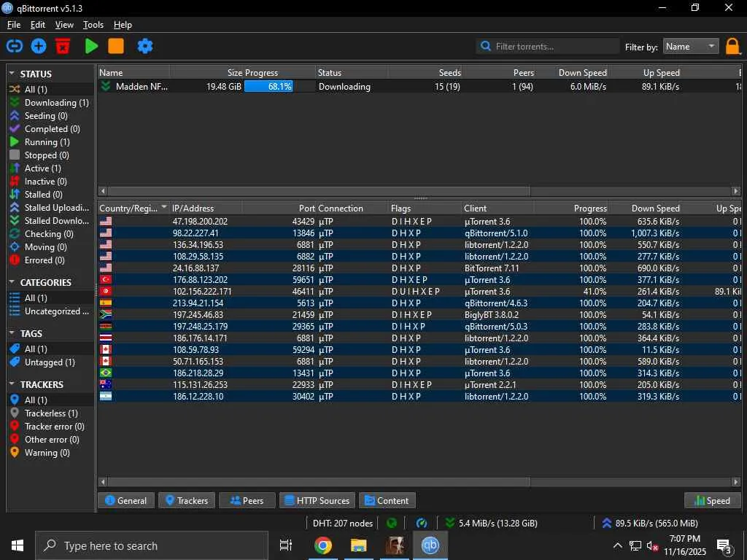Click the global download speed in status bar

coord(492,523)
